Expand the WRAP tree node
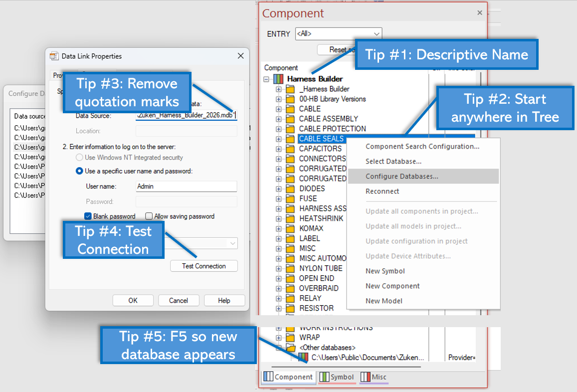The width and height of the screenshot is (577, 392). (279, 338)
